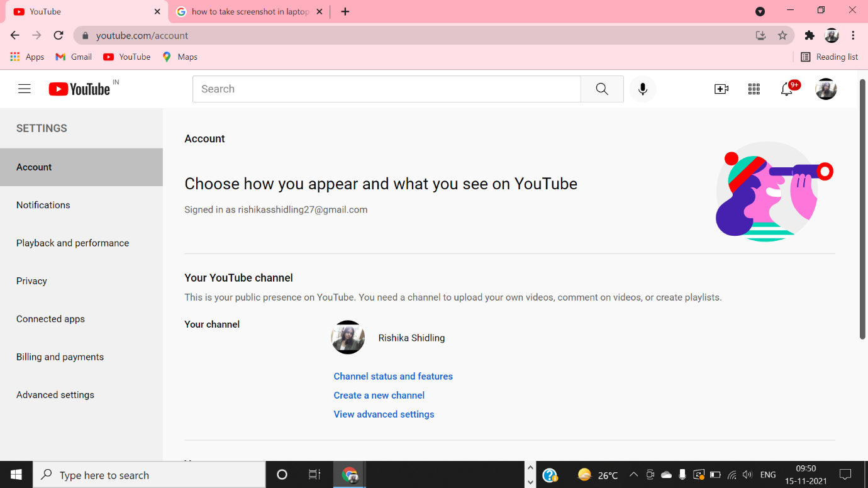Install app icon in address bar
This screenshot has height=488, width=868.
click(760, 36)
